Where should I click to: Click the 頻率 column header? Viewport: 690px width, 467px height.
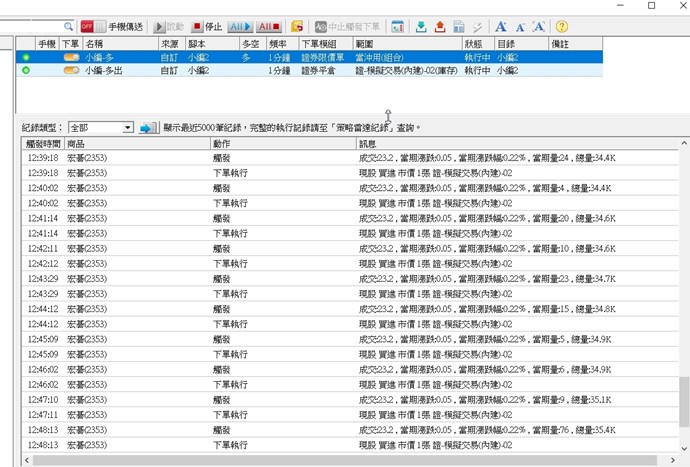coord(281,45)
